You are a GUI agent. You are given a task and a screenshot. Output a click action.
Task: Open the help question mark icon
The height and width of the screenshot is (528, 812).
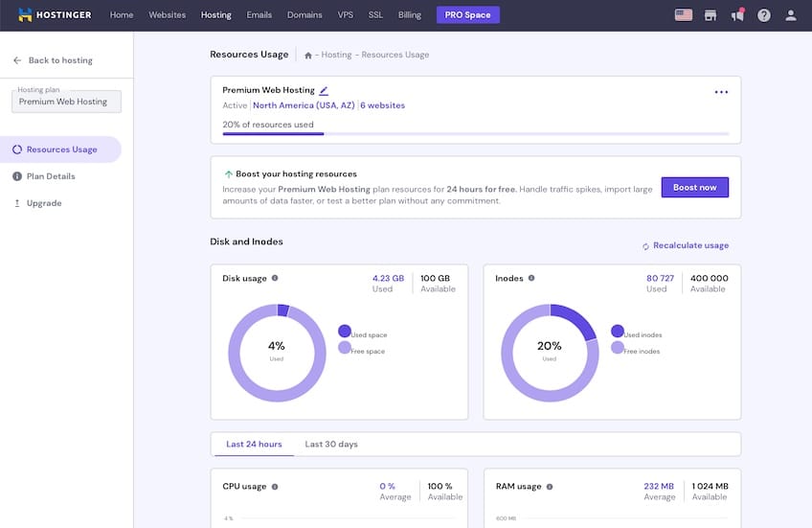tap(764, 15)
